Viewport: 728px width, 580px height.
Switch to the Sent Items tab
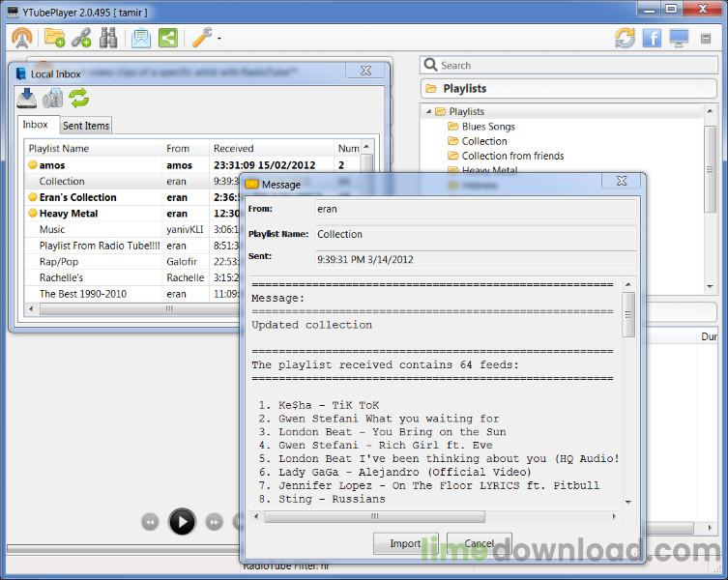pos(86,126)
